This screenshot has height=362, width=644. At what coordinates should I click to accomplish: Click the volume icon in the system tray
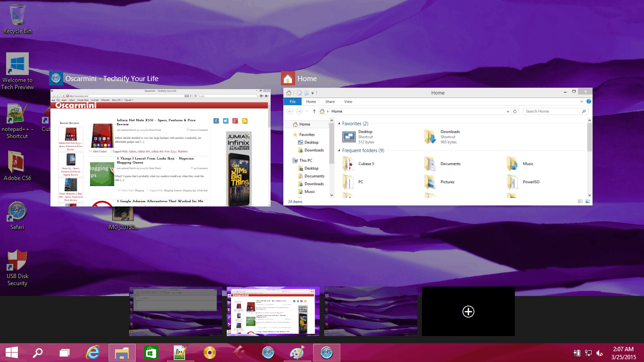[600, 353]
